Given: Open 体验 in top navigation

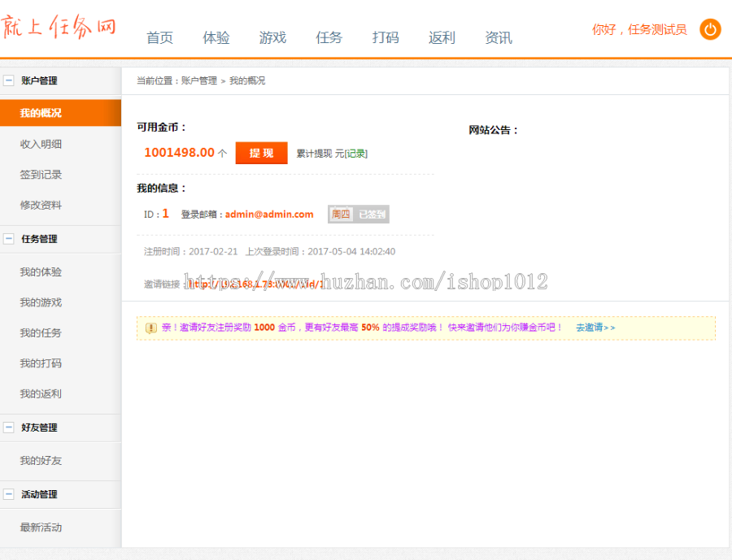Looking at the screenshot, I should click(x=216, y=37).
